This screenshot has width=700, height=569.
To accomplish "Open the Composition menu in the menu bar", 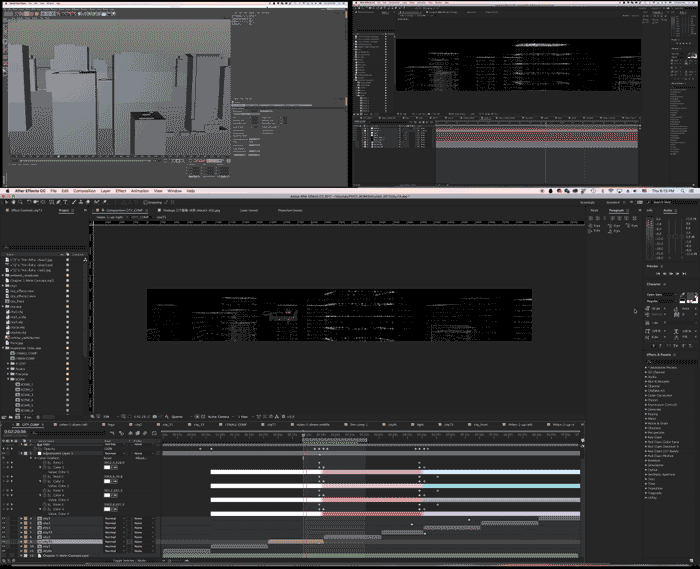I will (x=84, y=190).
